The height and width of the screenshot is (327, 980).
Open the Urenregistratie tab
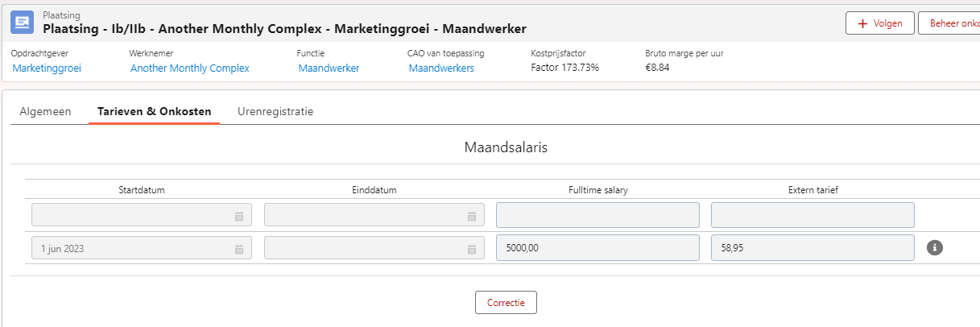pyautogui.click(x=275, y=111)
